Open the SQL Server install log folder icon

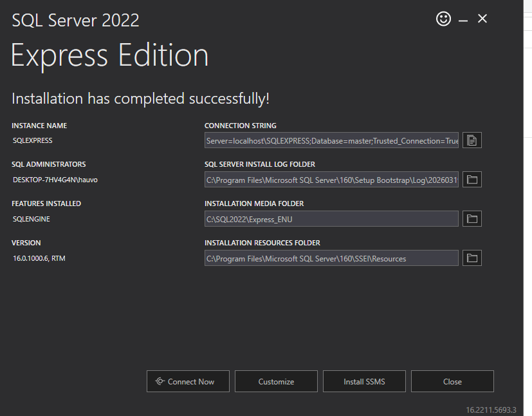(x=472, y=180)
